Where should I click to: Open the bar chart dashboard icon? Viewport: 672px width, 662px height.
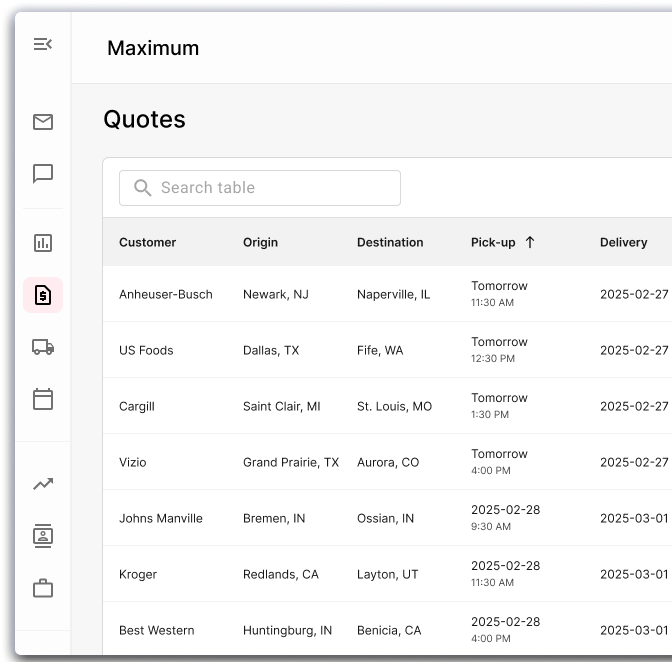43,243
